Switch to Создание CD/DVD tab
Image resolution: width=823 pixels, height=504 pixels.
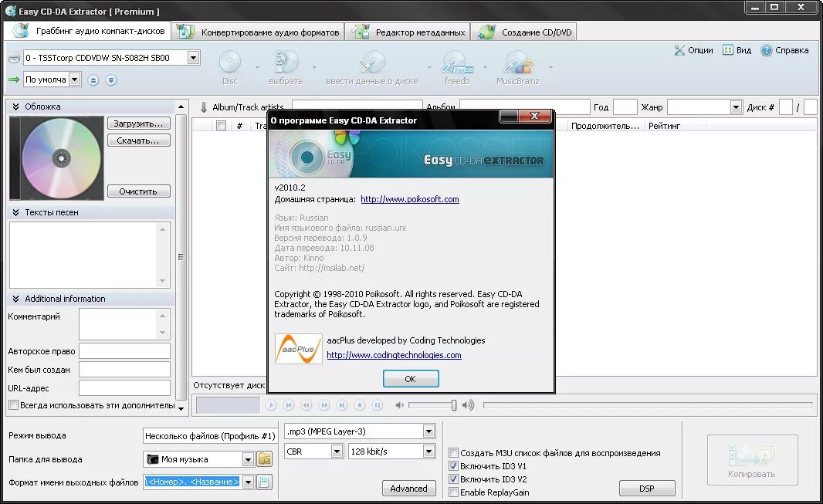click(x=523, y=32)
